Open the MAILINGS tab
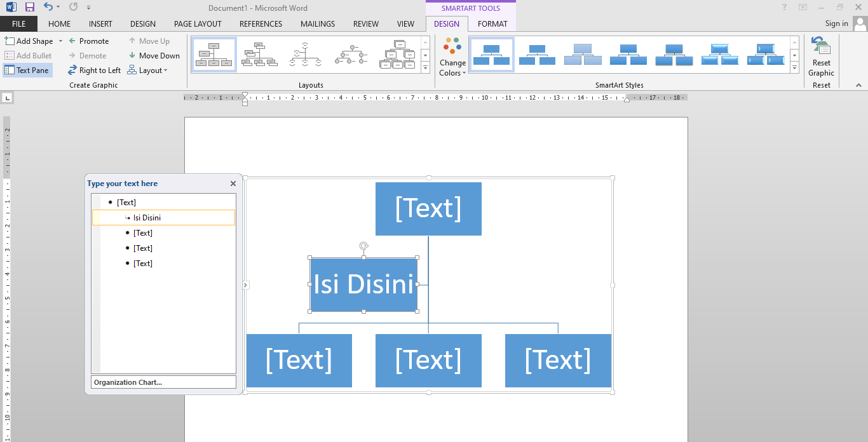Image resolution: width=868 pixels, height=442 pixels. (x=317, y=24)
